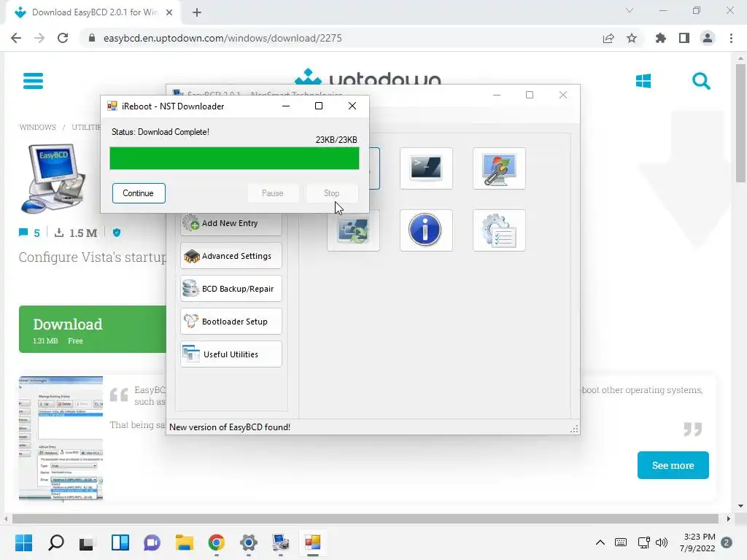The width and height of the screenshot is (747, 560).
Task: Click the gear checklist utility icon
Action: [x=499, y=230]
